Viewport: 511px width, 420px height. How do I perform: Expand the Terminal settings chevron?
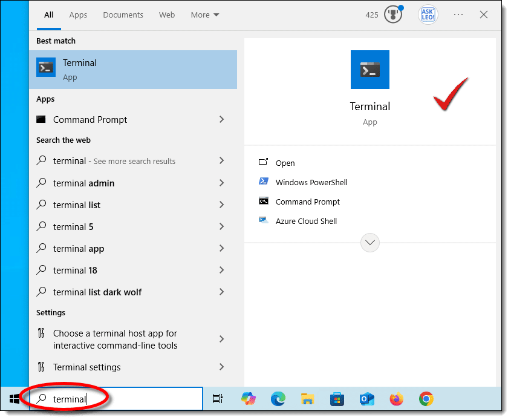click(x=221, y=367)
